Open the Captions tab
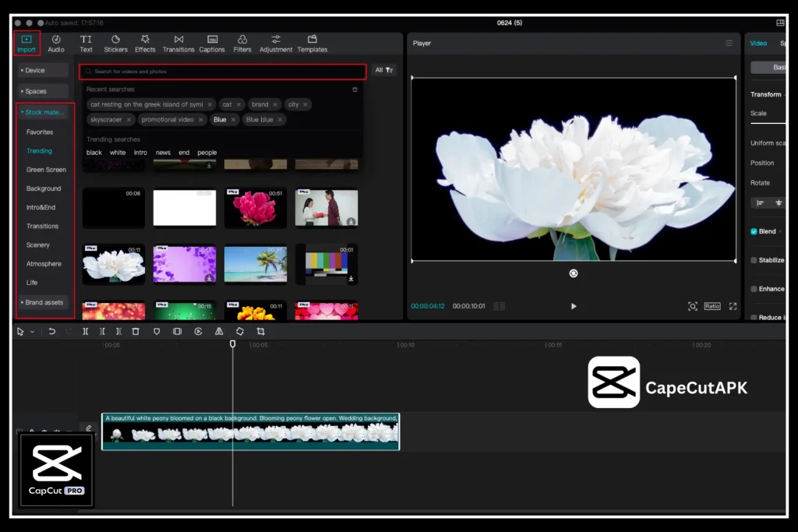798x532 pixels. click(212, 44)
